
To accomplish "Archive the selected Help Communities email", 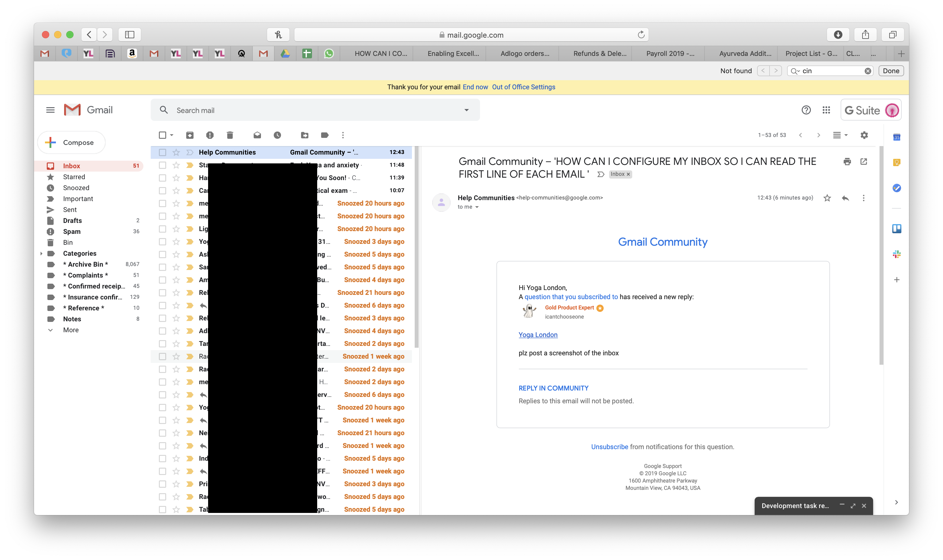I will (x=190, y=135).
